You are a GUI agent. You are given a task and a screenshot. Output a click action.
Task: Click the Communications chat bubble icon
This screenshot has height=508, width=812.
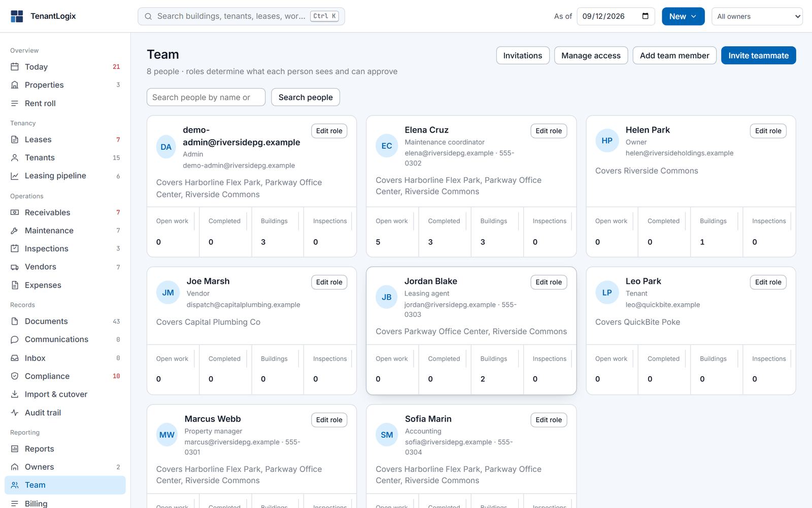15,339
